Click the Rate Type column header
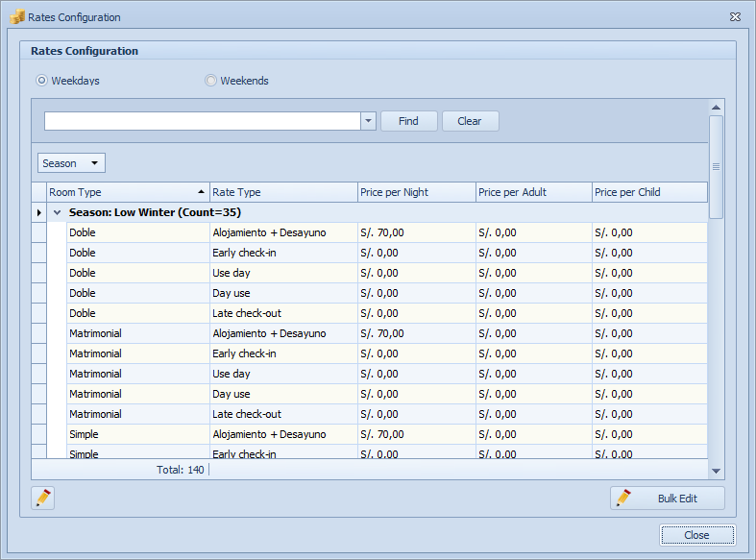The height and width of the screenshot is (560, 756). coord(283,192)
